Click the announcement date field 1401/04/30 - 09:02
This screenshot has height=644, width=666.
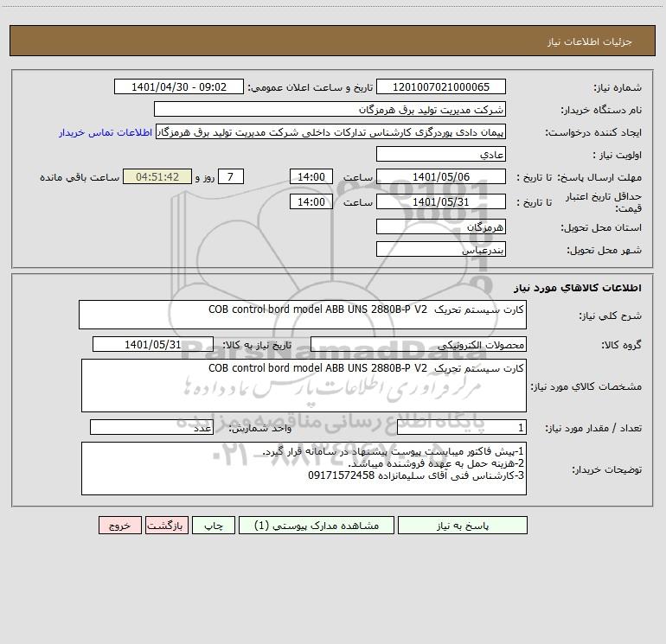click(179, 86)
